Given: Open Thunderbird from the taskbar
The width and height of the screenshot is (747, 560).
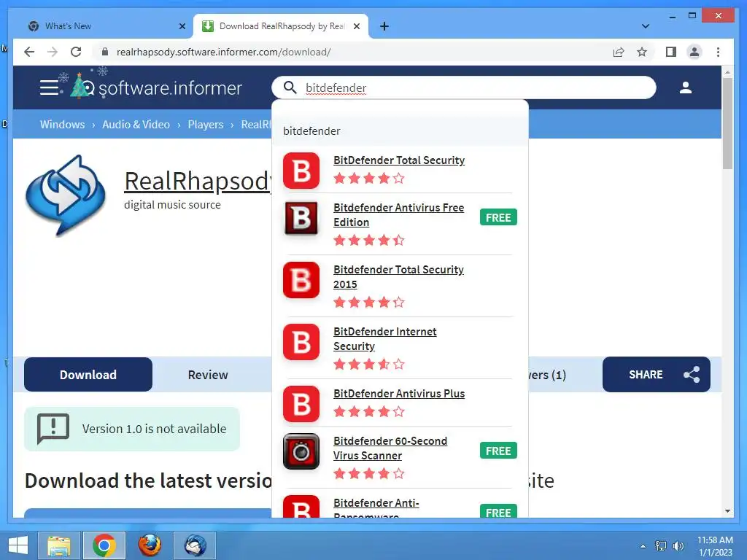Looking at the screenshot, I should 195,545.
